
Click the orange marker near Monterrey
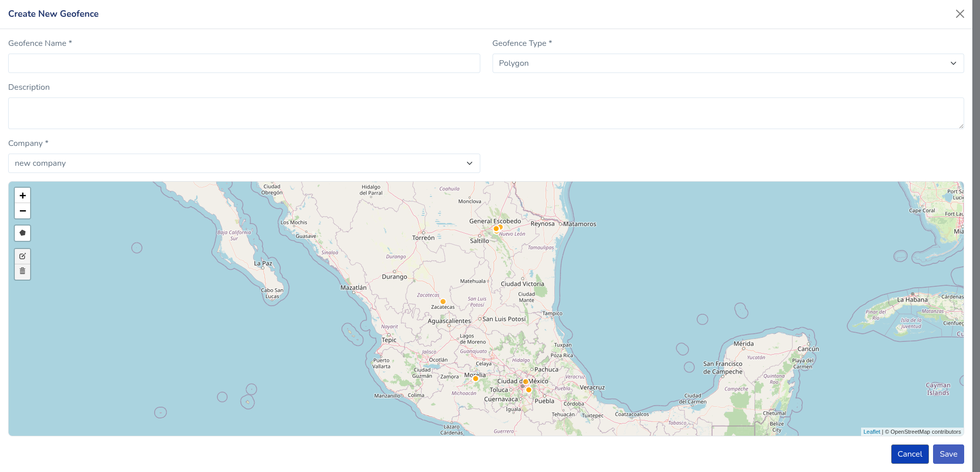click(x=497, y=229)
